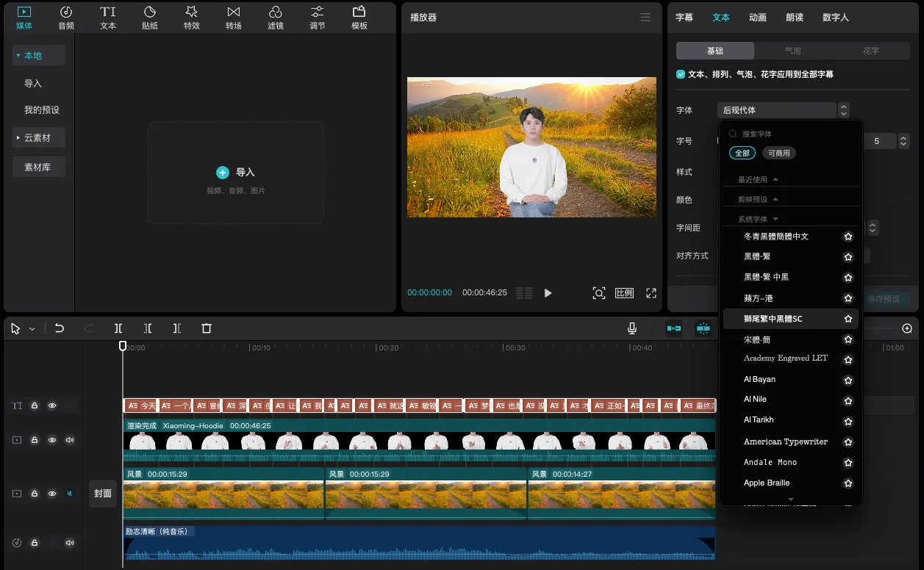This screenshot has width=924, height=570.
Task: Click the microphone record voiceover icon
Action: [632, 328]
